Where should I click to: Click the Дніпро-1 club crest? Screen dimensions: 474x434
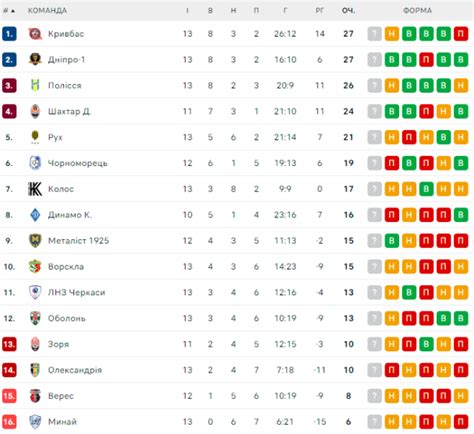click(35, 59)
